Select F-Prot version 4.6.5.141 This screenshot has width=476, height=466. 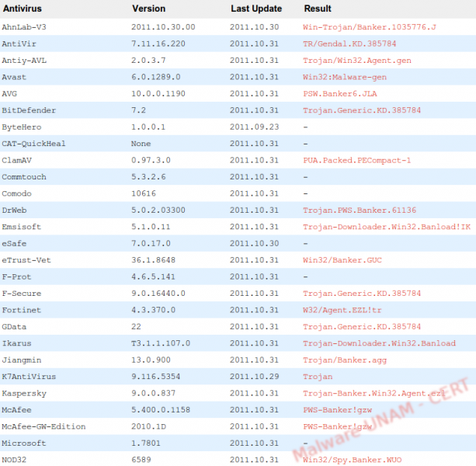153,276
